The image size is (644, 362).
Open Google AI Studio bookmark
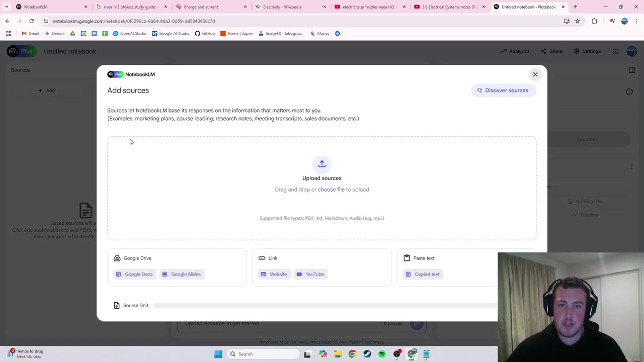point(171,34)
